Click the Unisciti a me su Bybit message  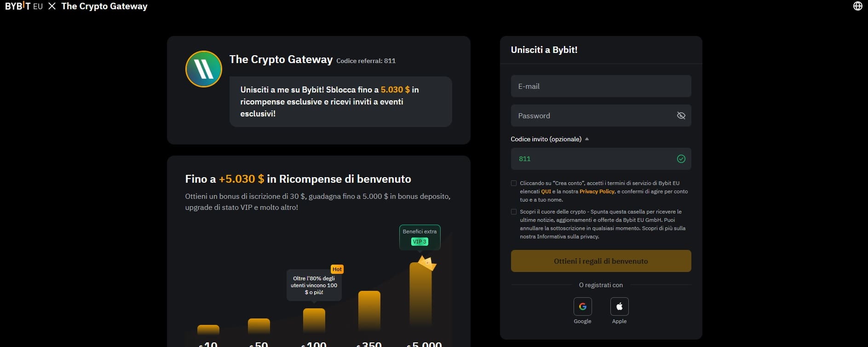[340, 102]
